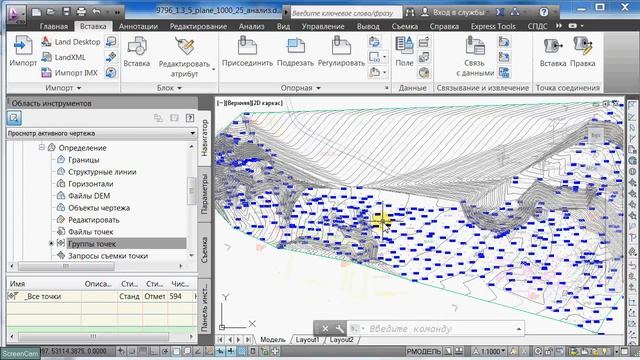The image size is (640, 360).
Task: Switch to Модель tab
Action: coord(273,340)
